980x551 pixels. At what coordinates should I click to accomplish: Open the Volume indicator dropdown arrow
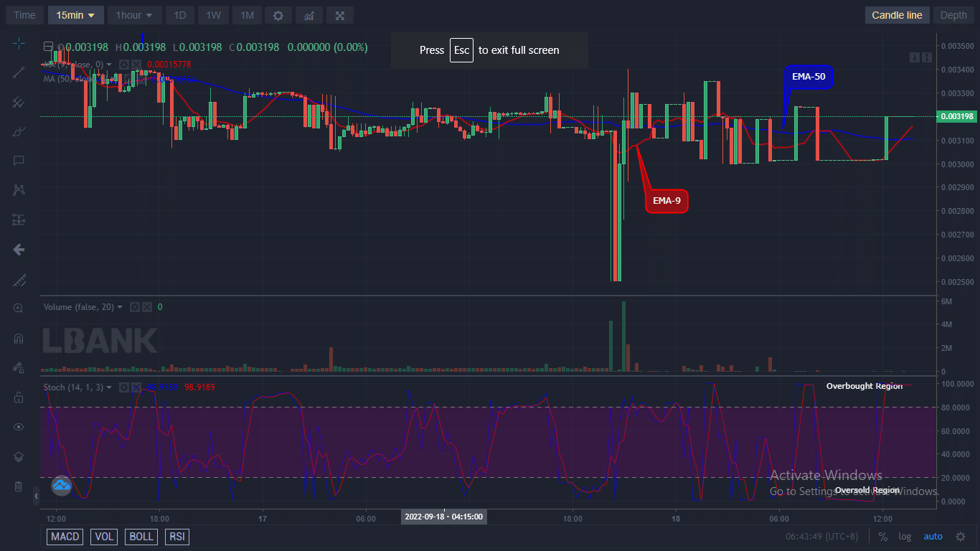(120, 307)
